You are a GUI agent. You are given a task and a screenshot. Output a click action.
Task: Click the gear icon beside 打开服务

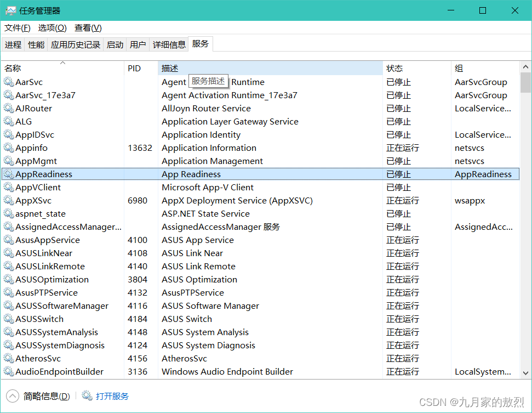point(87,395)
